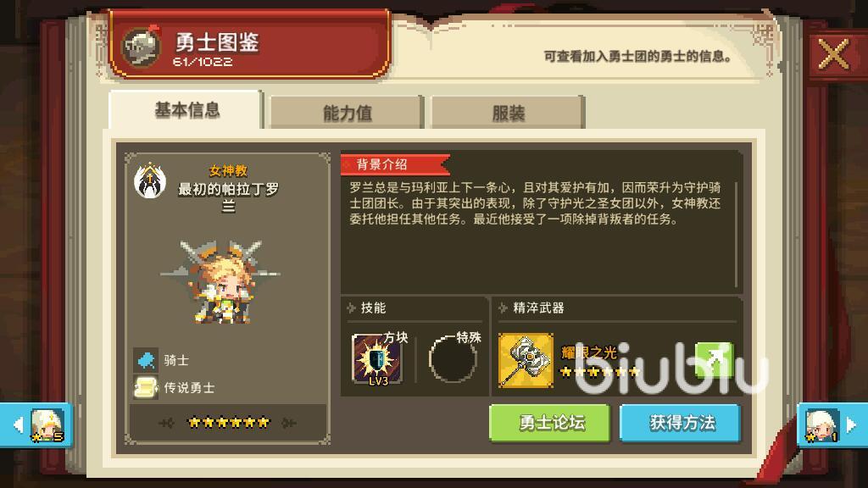Click the six-star rating row

(228, 423)
